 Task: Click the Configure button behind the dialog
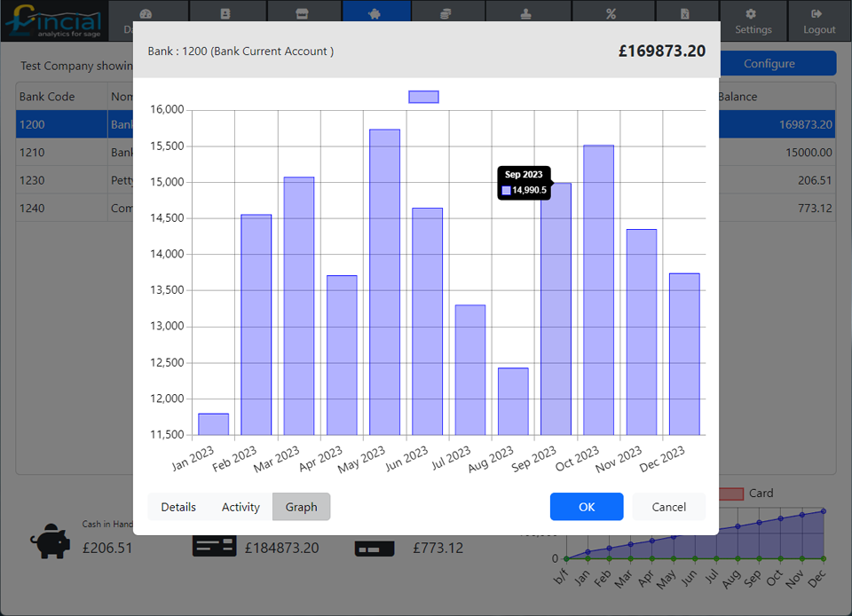[x=778, y=64]
